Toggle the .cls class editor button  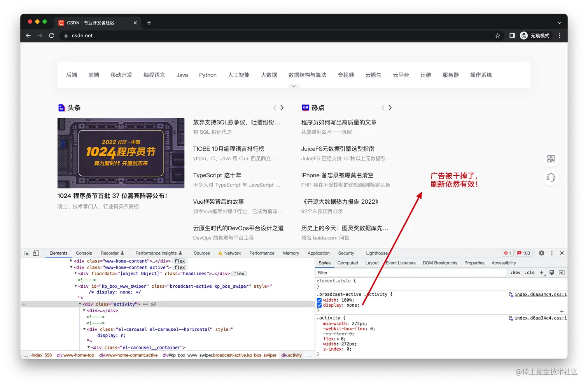pos(530,273)
